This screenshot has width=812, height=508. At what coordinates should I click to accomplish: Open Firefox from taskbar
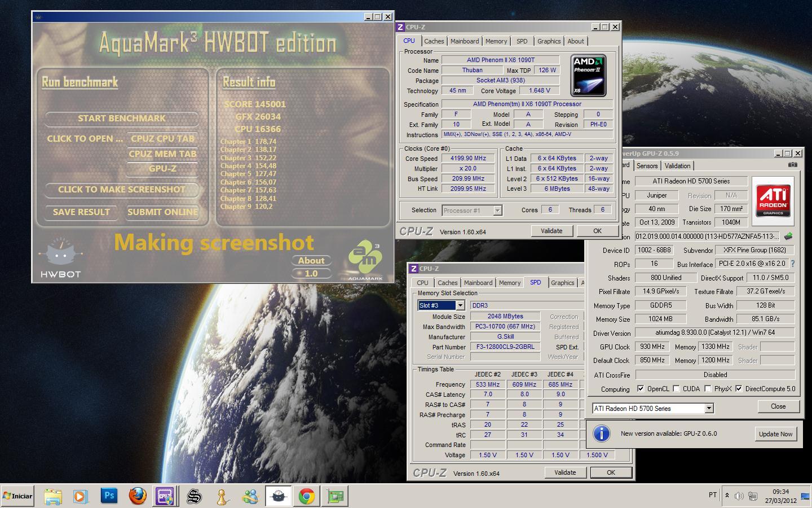point(137,496)
